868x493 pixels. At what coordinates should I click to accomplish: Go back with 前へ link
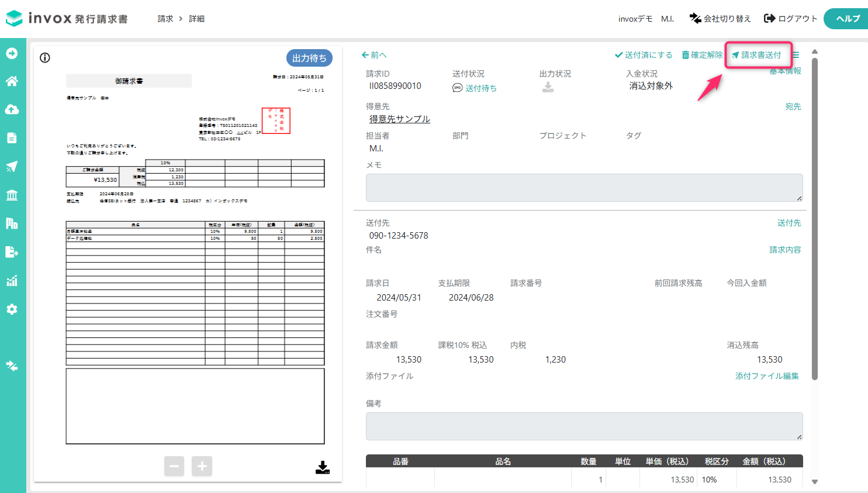(x=374, y=55)
